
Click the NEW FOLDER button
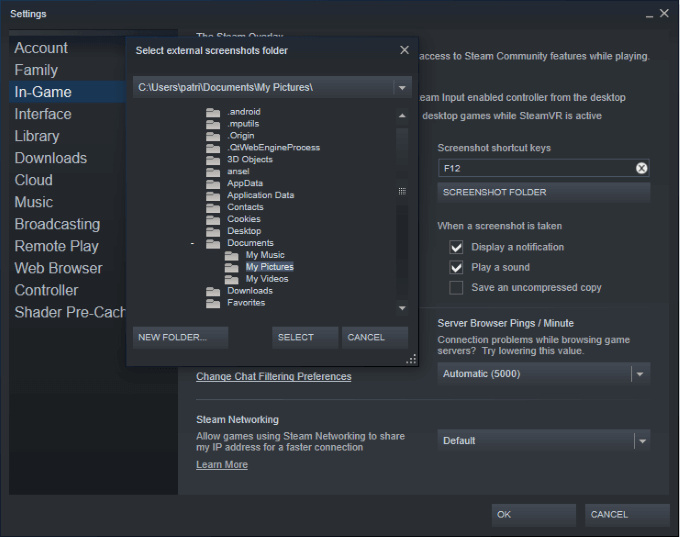180,337
